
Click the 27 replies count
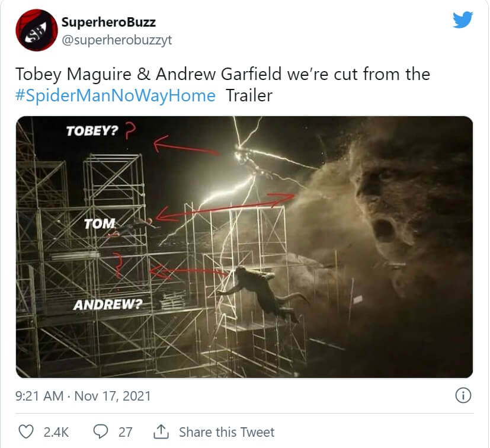click(125, 432)
